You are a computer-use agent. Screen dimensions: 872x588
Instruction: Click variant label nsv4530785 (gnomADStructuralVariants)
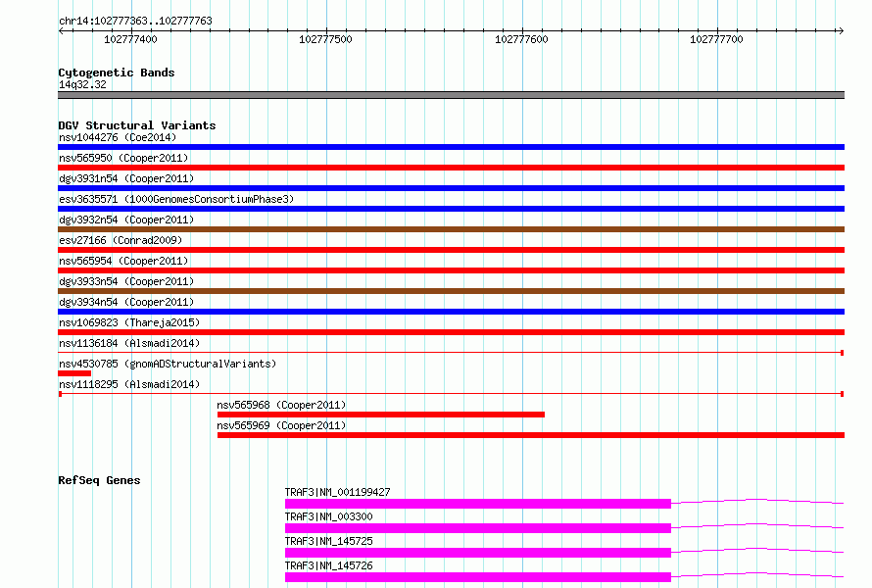168,364
